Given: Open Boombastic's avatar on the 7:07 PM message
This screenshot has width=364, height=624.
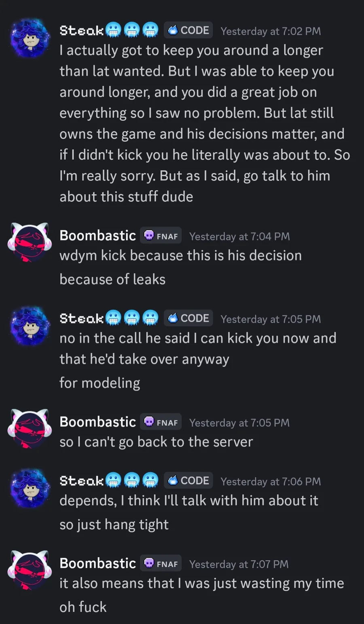Looking at the screenshot, I should [29, 570].
